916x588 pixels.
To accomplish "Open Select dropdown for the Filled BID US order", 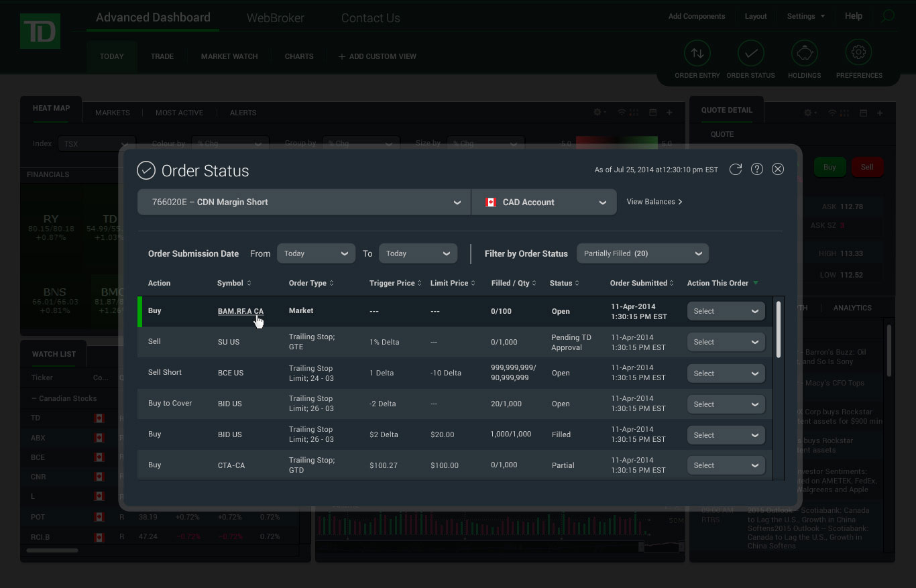I will tap(726, 435).
